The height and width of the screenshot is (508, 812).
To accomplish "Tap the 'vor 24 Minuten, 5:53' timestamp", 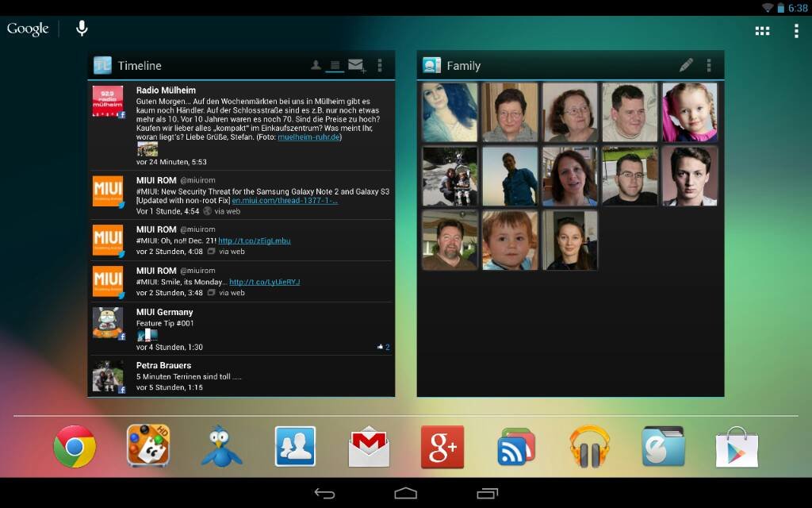I will 171,162.
